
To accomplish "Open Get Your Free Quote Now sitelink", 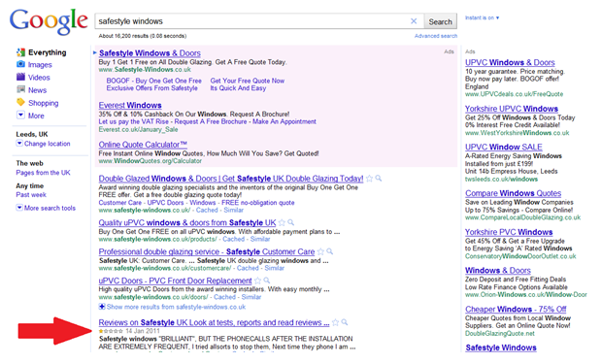I will 248,81.
